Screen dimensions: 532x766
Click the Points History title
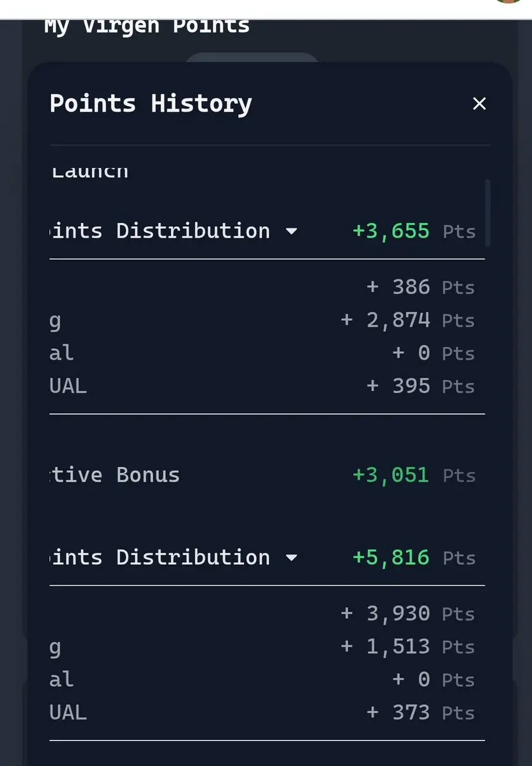tap(151, 104)
